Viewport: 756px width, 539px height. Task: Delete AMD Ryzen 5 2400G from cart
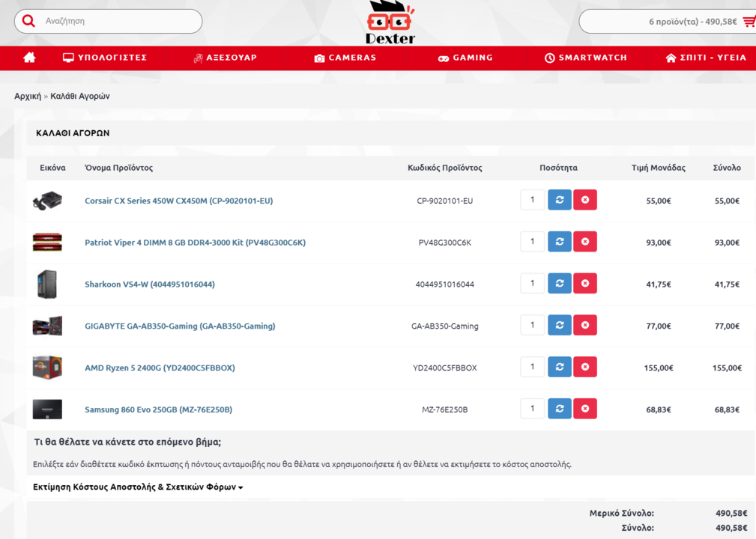[x=585, y=367]
